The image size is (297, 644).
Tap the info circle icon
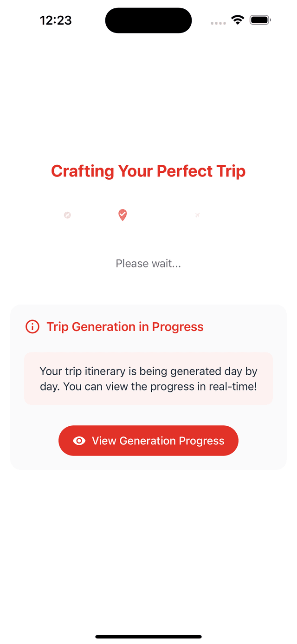click(x=32, y=326)
